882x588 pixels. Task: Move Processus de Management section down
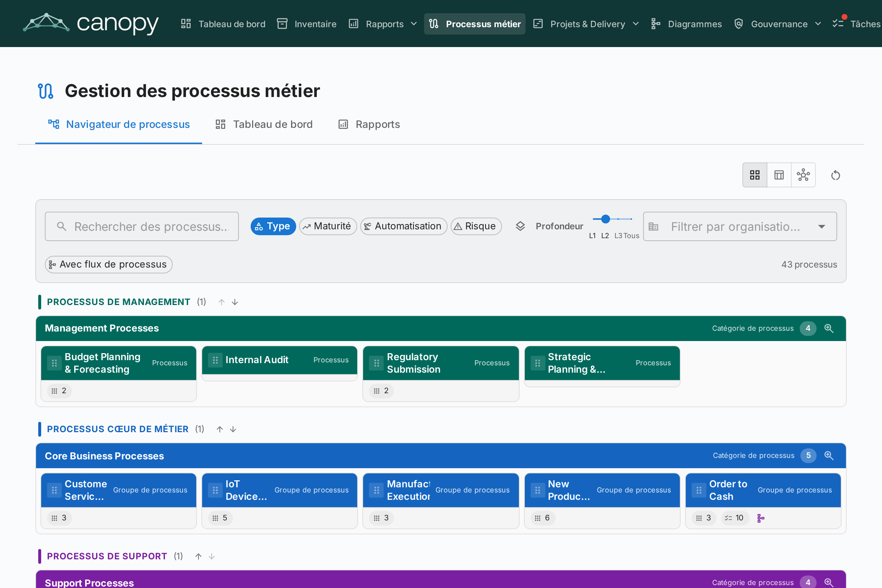coord(235,302)
